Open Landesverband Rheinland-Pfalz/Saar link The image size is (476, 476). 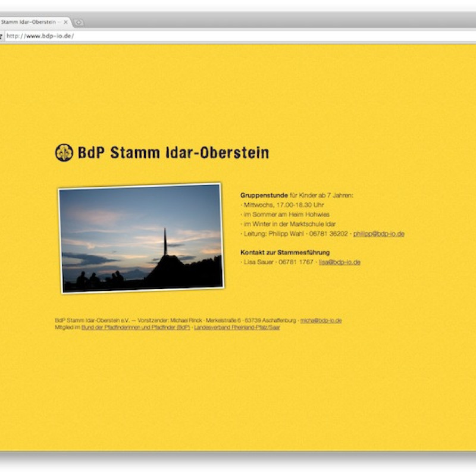pyautogui.click(x=237, y=327)
